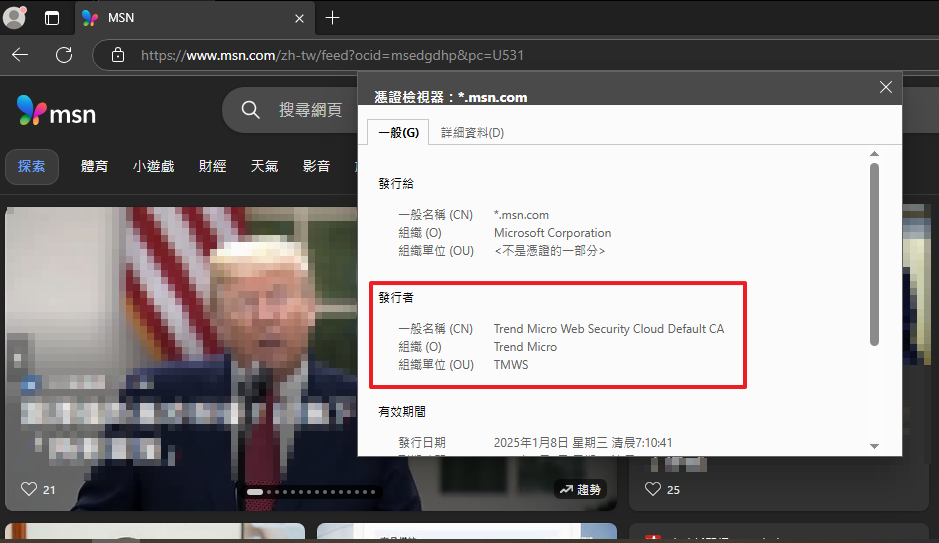Refresh the page with reload icon
The height and width of the screenshot is (543, 939).
(64, 55)
